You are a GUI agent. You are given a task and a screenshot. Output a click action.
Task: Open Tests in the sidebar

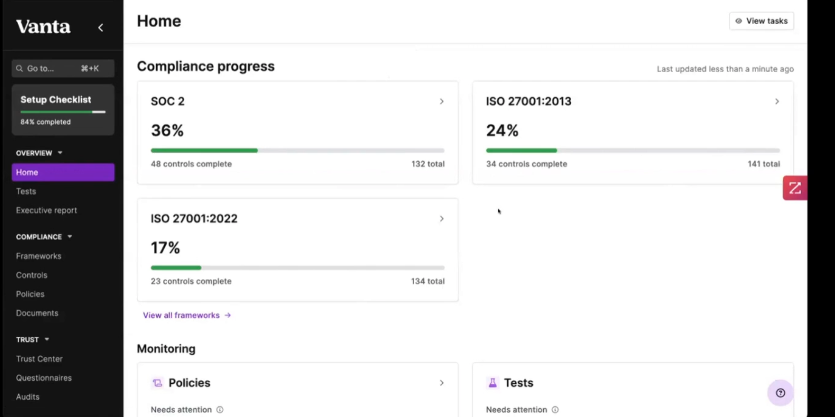click(26, 191)
